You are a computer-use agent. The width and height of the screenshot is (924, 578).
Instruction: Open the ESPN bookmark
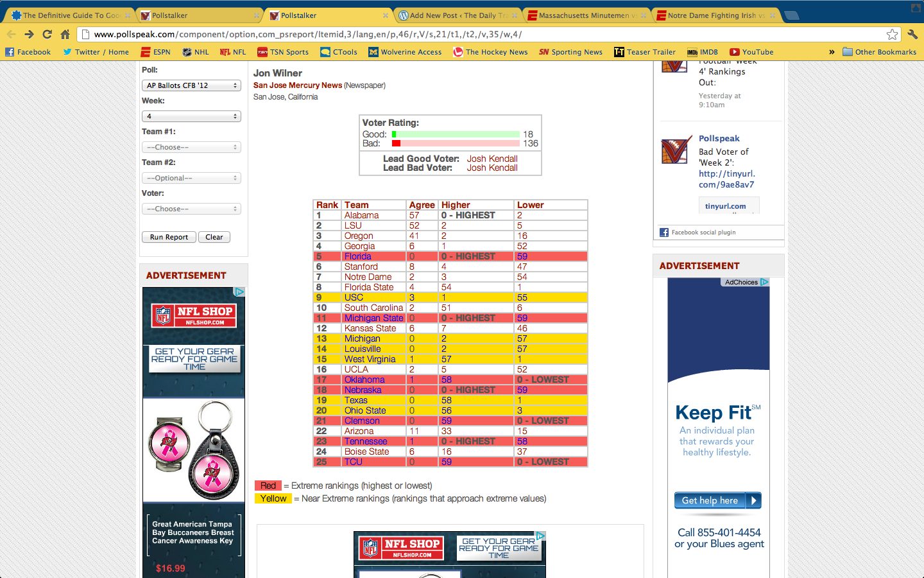point(155,52)
